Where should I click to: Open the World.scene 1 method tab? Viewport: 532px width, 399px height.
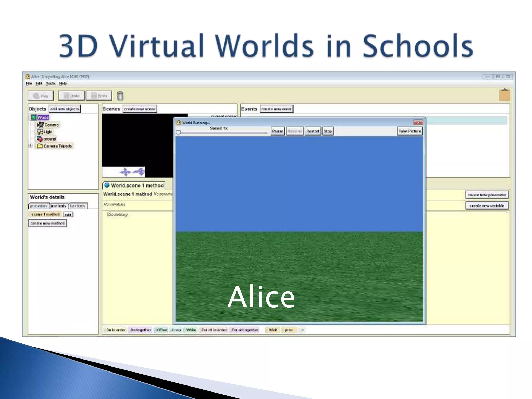(x=135, y=185)
